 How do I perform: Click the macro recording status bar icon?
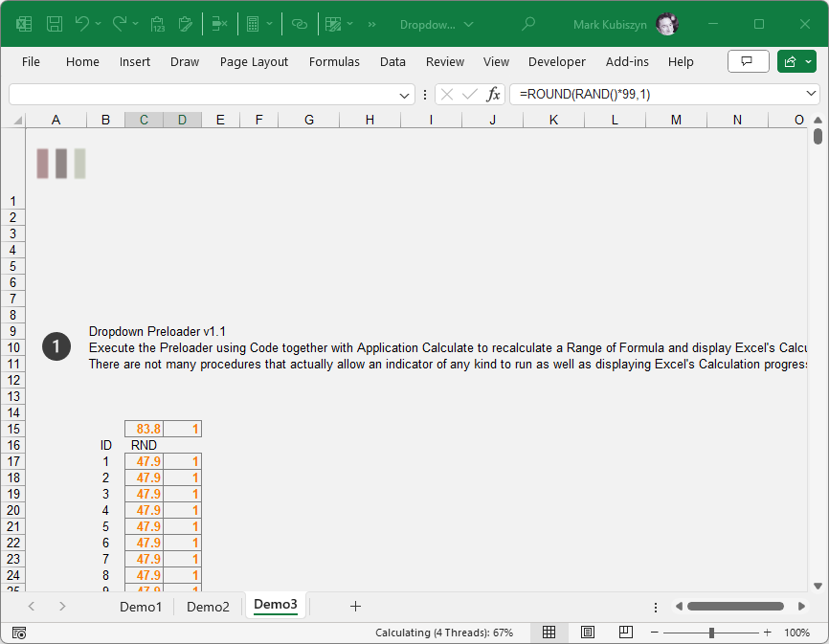(x=19, y=633)
